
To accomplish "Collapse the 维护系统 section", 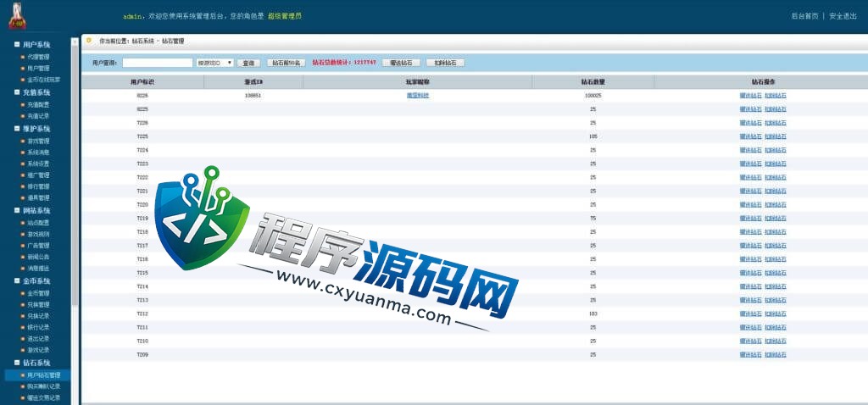I will click(x=17, y=128).
